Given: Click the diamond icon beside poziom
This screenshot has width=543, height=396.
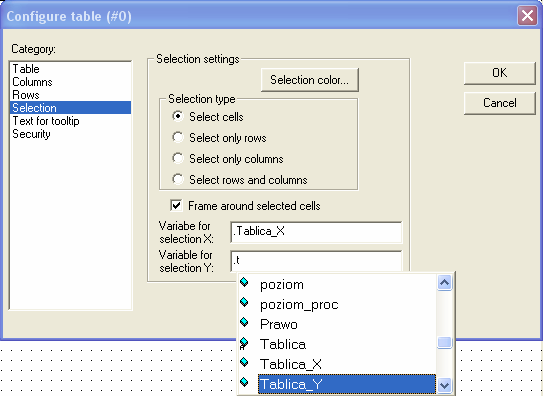Looking at the screenshot, I should 244,282.
